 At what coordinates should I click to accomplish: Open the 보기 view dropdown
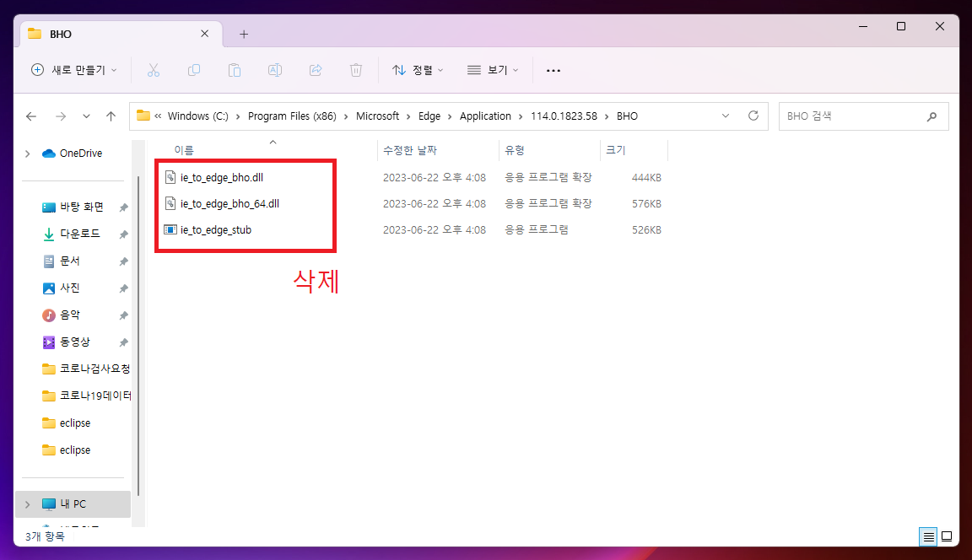point(492,70)
